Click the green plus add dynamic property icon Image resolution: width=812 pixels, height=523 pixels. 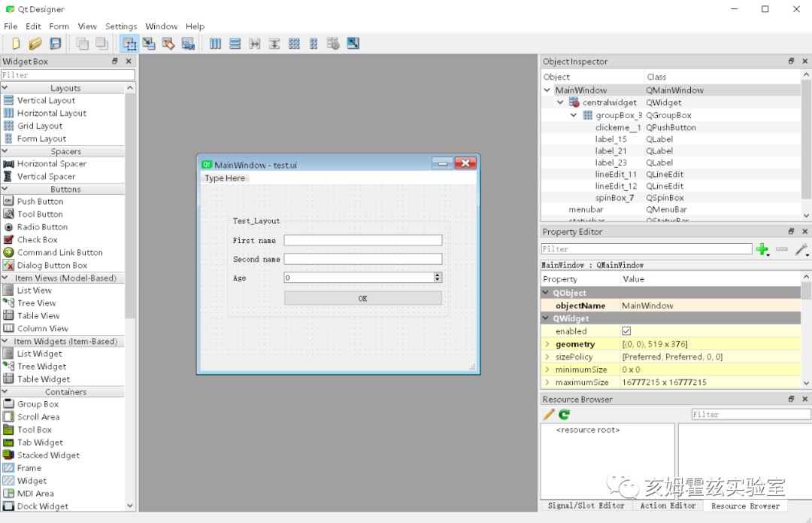coord(762,249)
